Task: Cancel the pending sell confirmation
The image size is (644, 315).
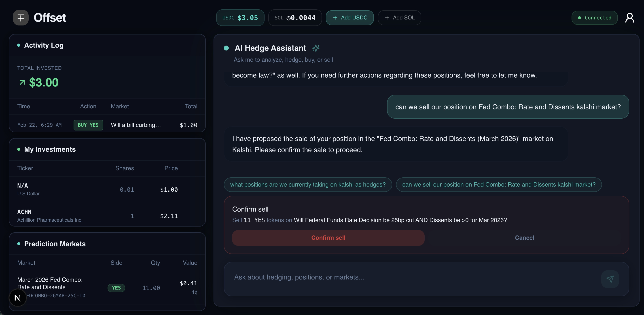Action: (524, 237)
